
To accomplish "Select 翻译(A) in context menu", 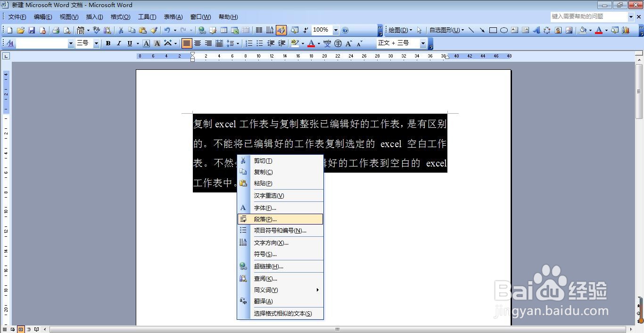I will [x=281, y=301].
